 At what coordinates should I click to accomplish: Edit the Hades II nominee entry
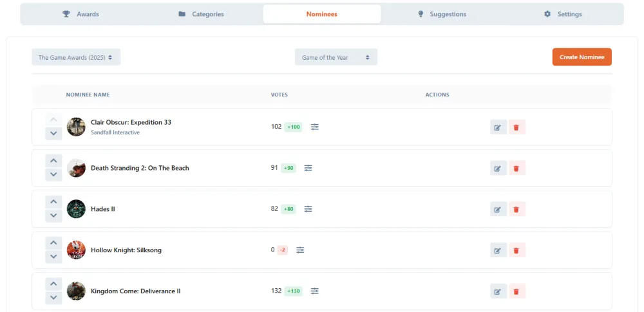point(498,209)
